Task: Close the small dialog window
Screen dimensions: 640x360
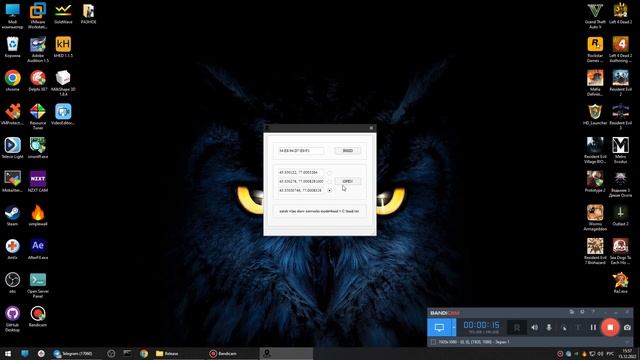Action: click(x=371, y=128)
